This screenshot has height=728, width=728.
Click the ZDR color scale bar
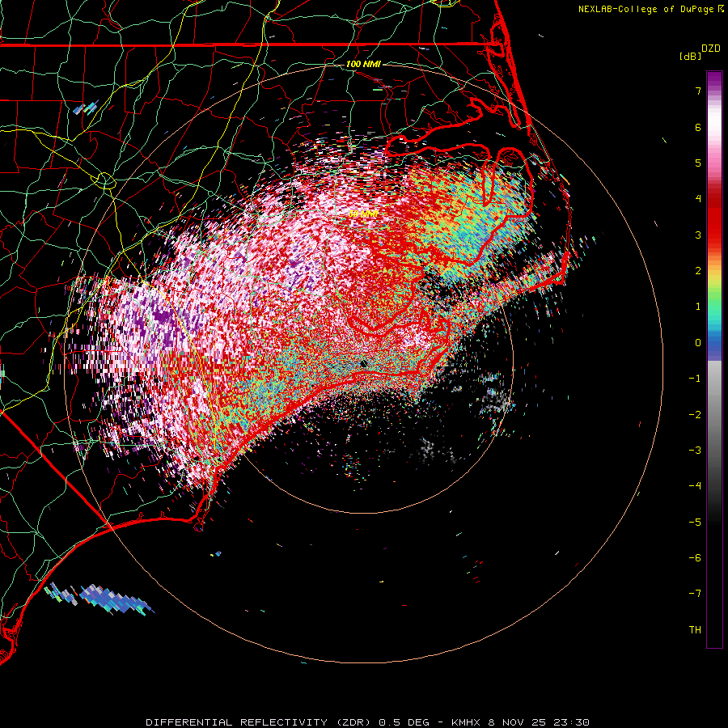pyautogui.click(x=714, y=360)
